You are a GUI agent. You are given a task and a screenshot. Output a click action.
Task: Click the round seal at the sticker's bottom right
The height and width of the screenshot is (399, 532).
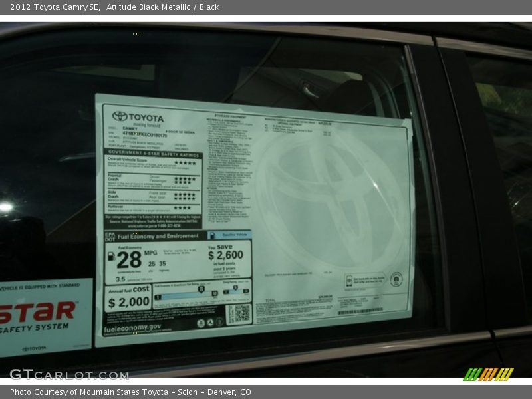pyautogui.click(x=396, y=279)
